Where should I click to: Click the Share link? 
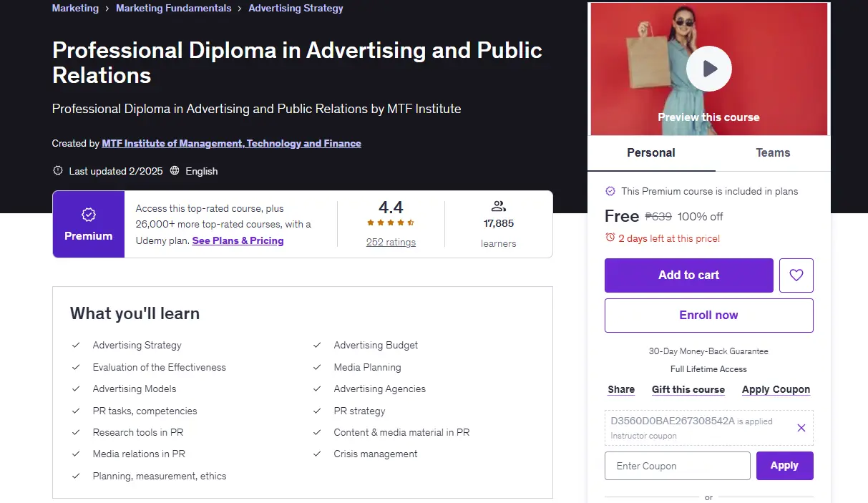[621, 389]
